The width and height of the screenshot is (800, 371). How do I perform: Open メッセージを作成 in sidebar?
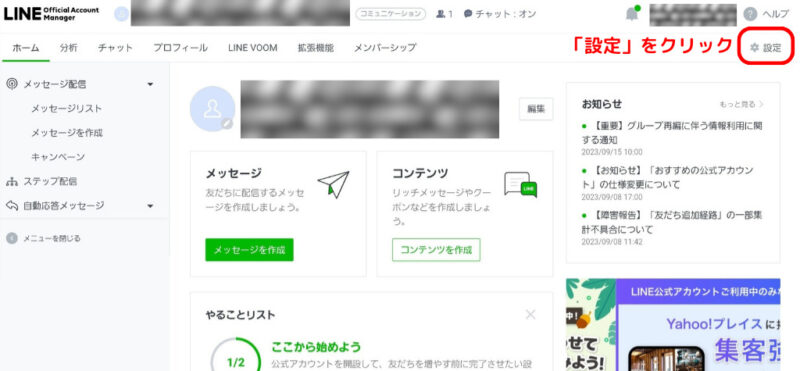click(x=67, y=133)
